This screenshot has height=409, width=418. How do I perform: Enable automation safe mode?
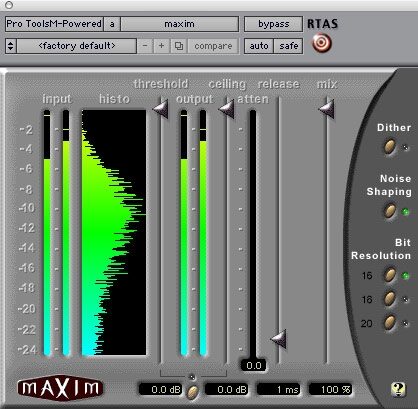[288, 46]
